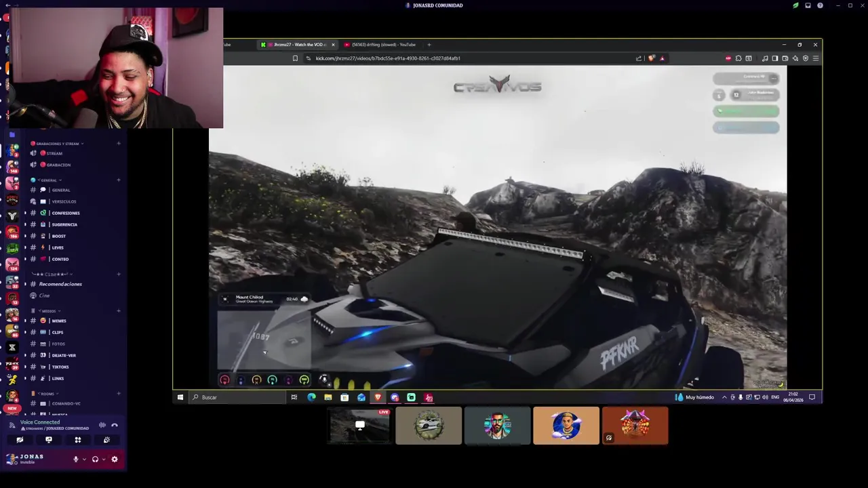
Task: Share your screen from voice panel
Action: pyautogui.click(x=49, y=440)
